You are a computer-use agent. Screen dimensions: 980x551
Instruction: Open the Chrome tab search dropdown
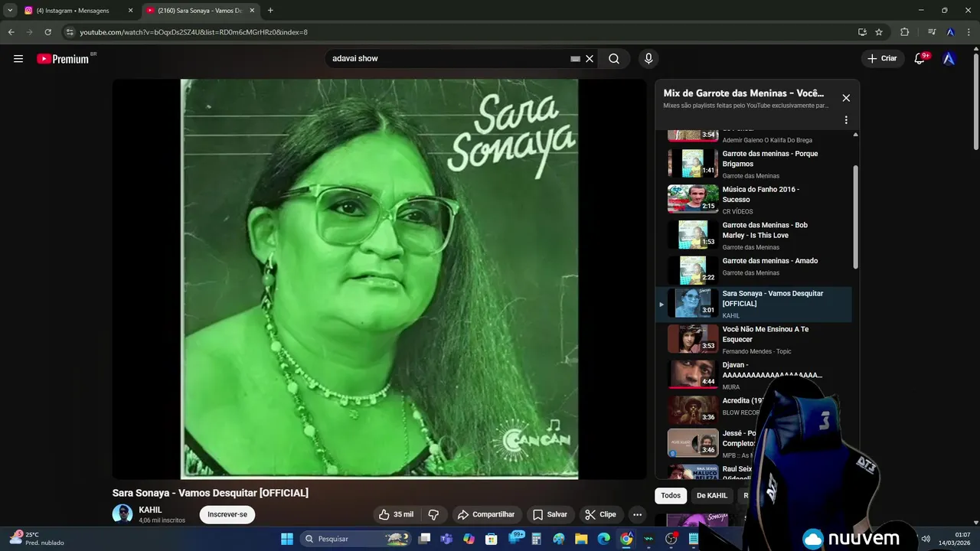pos(10,11)
